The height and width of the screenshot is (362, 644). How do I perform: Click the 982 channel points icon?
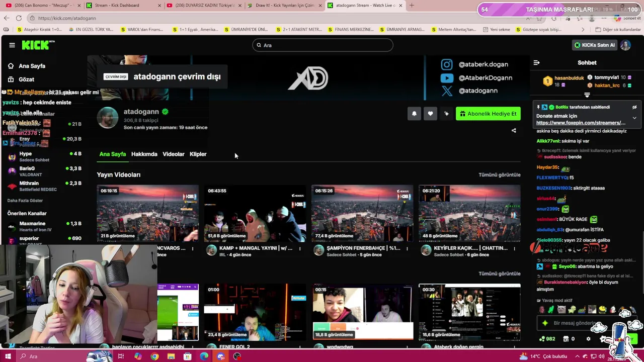click(x=542, y=339)
